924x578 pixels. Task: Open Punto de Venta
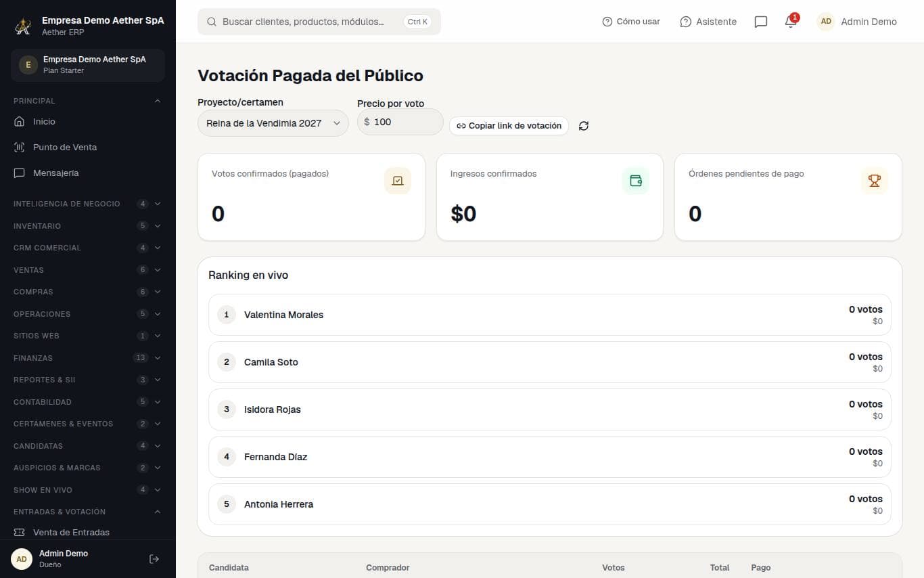pyautogui.click(x=88, y=148)
